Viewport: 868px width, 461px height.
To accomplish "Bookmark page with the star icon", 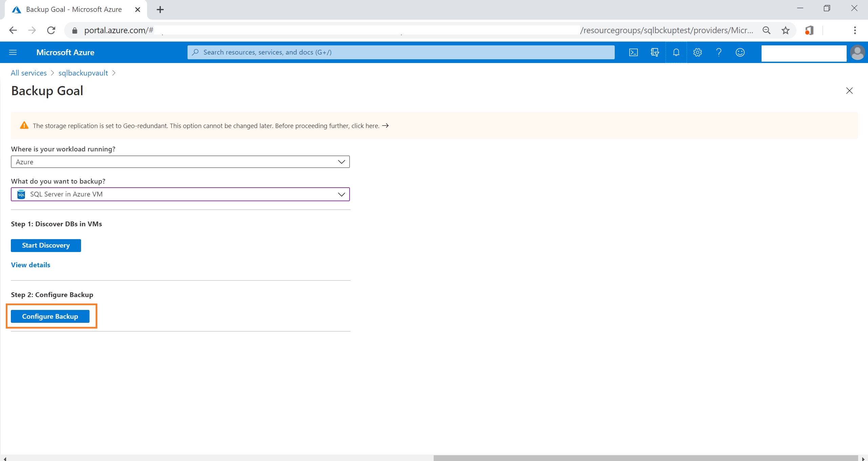I will [785, 30].
